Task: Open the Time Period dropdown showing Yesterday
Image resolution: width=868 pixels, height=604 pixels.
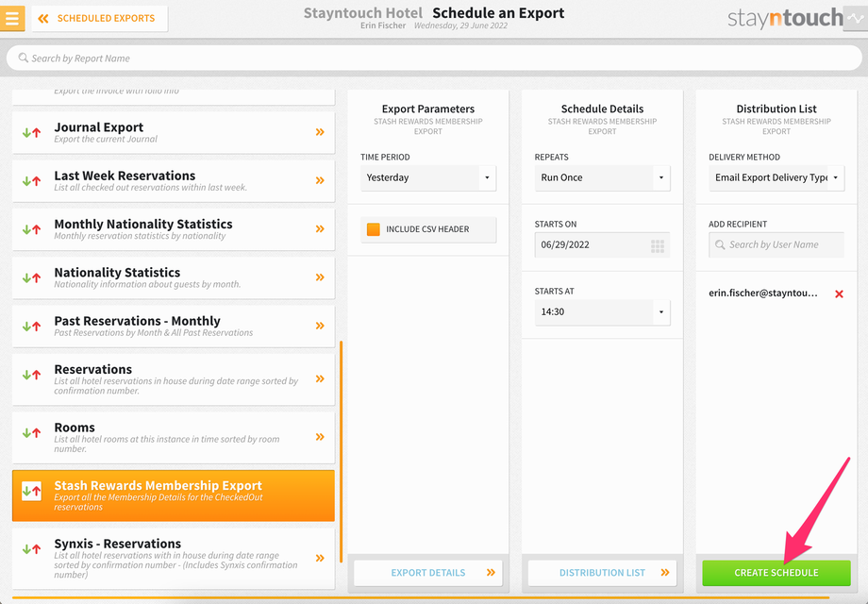Action: [x=428, y=177]
